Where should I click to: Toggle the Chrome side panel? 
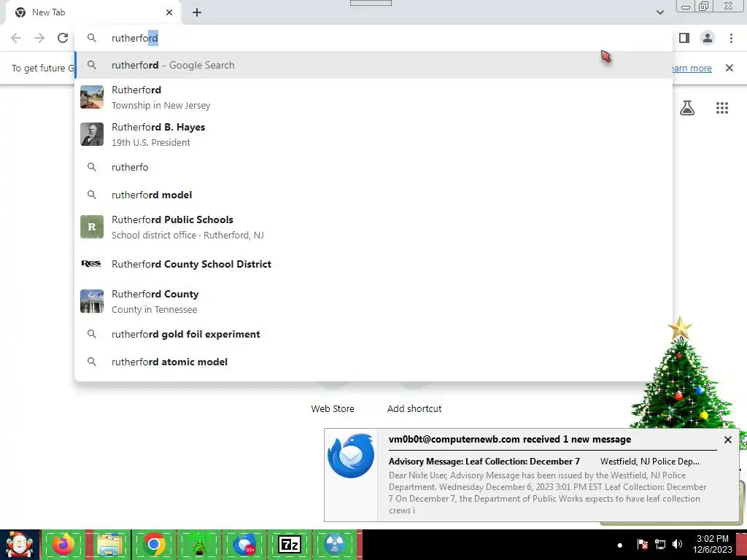684,38
